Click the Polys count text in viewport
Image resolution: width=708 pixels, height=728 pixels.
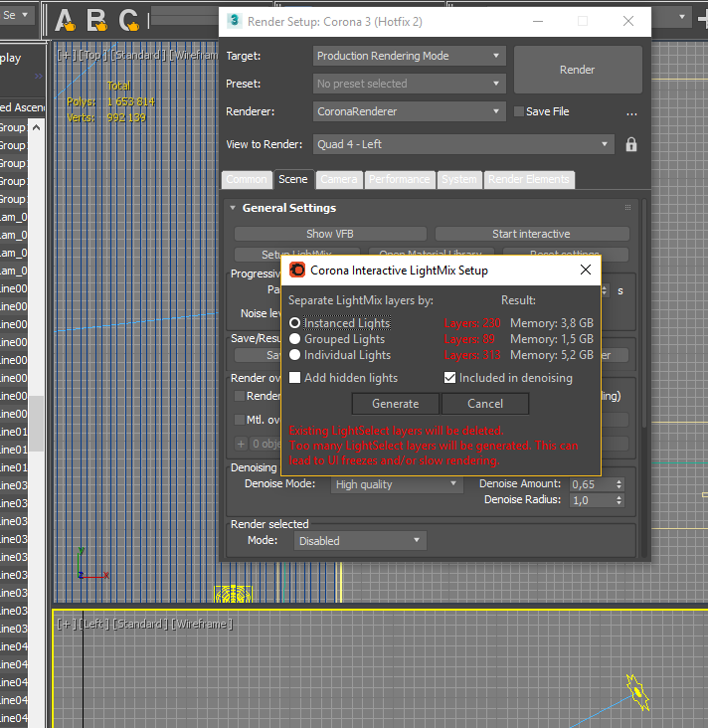(111, 101)
